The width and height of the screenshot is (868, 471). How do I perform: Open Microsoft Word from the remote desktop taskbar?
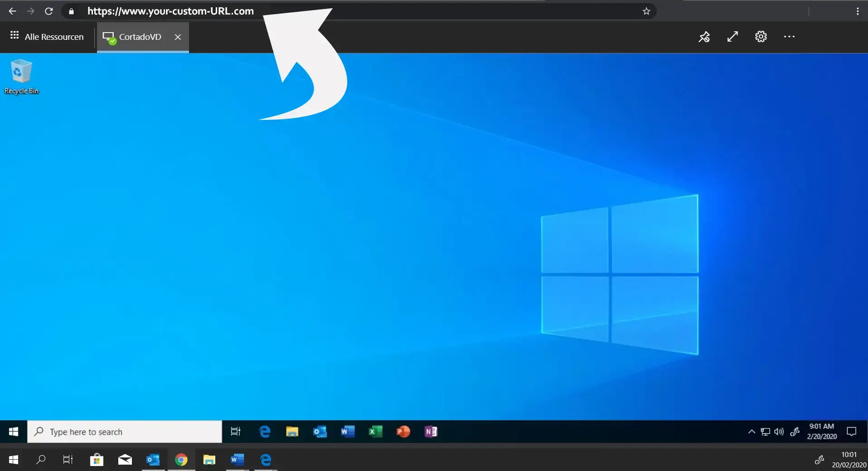point(348,432)
